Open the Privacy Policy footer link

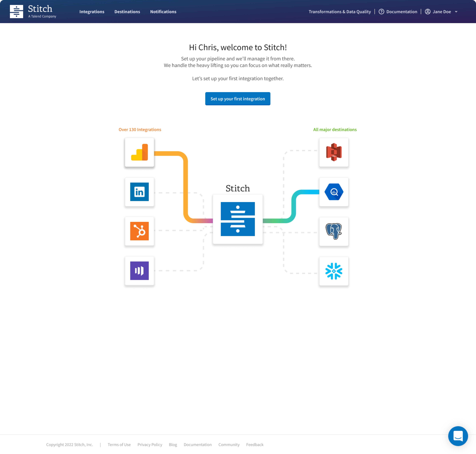click(x=149, y=445)
